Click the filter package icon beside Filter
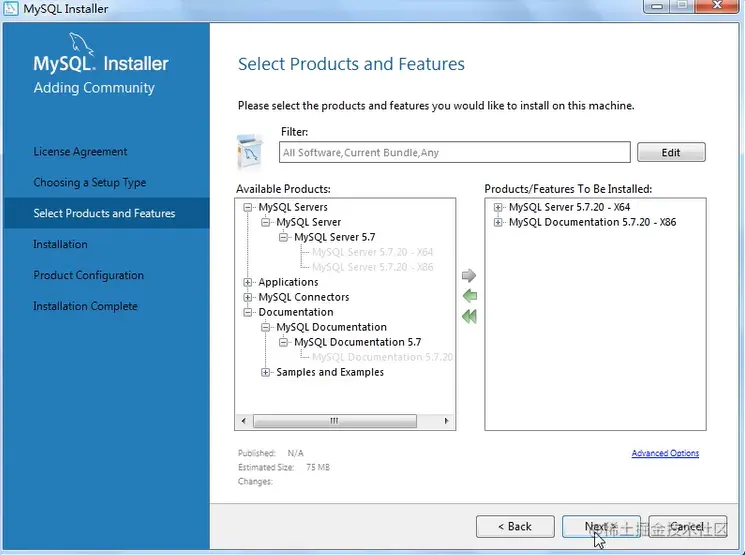This screenshot has width=745, height=555. [x=249, y=152]
